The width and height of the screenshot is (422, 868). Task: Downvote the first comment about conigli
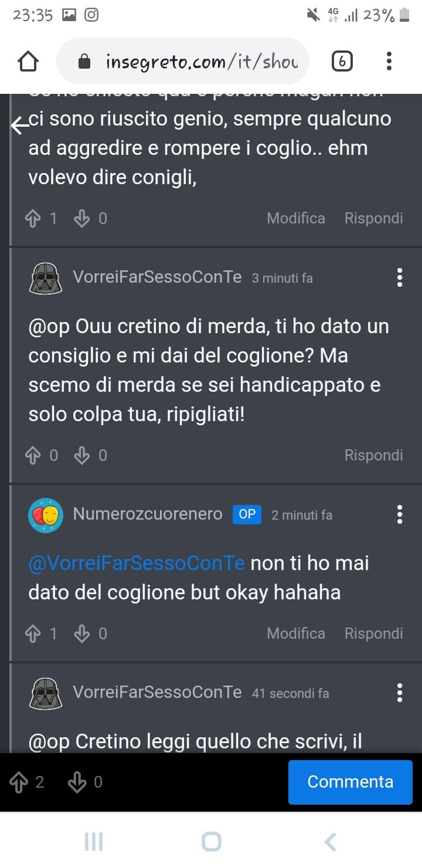(82, 219)
